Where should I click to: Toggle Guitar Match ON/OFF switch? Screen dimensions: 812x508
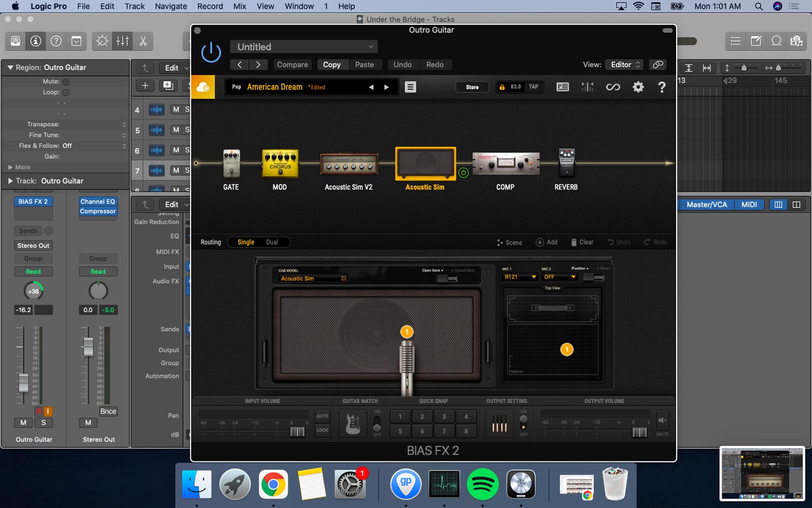[377, 423]
